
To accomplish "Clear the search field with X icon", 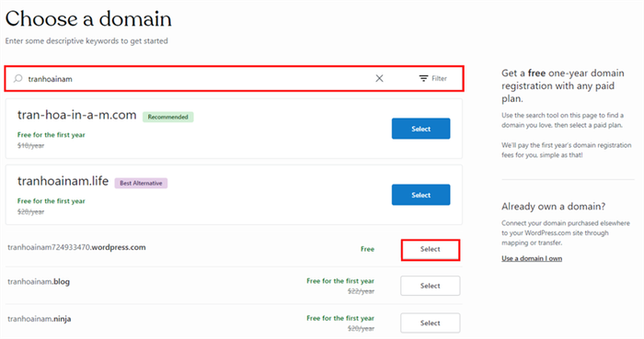I will click(379, 78).
